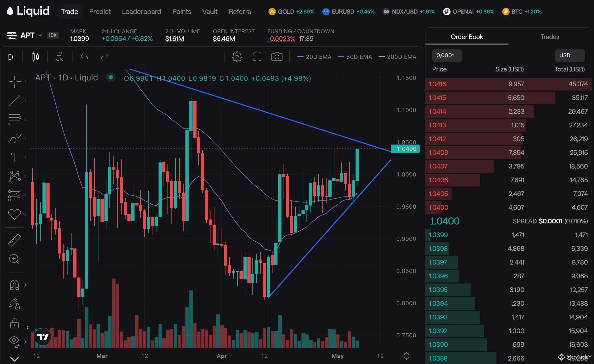The height and width of the screenshot is (364, 594).
Task: Click the BTC ticker coin icon
Action: click(506, 12)
